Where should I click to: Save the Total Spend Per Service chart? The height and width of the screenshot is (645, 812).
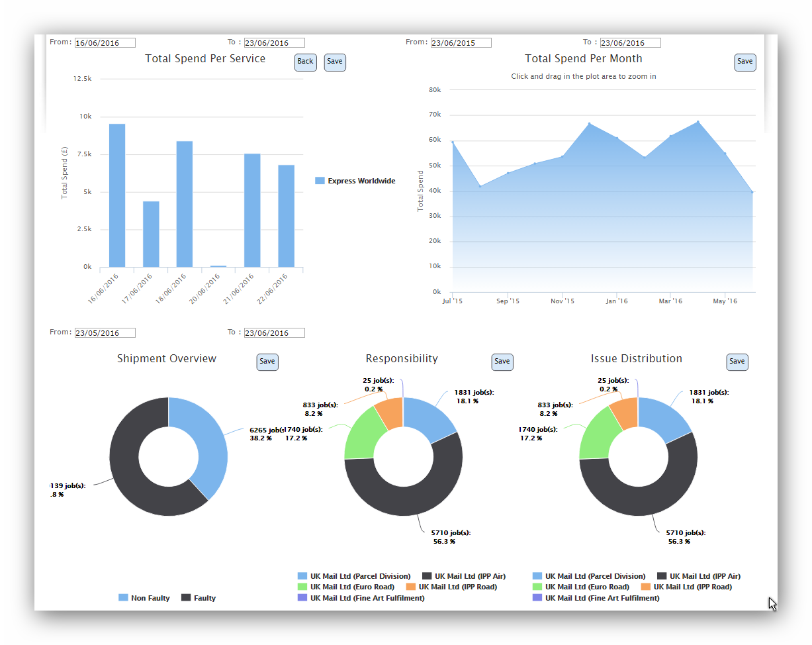(335, 62)
